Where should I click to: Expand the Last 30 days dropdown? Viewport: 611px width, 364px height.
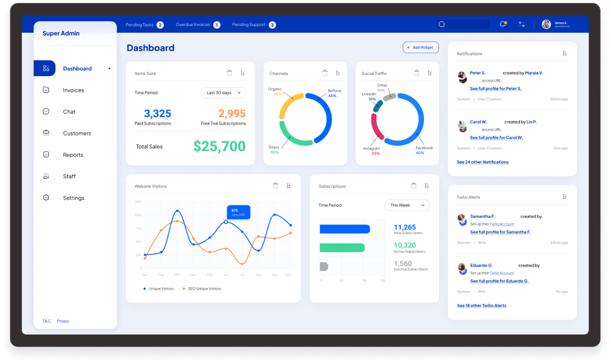(223, 93)
